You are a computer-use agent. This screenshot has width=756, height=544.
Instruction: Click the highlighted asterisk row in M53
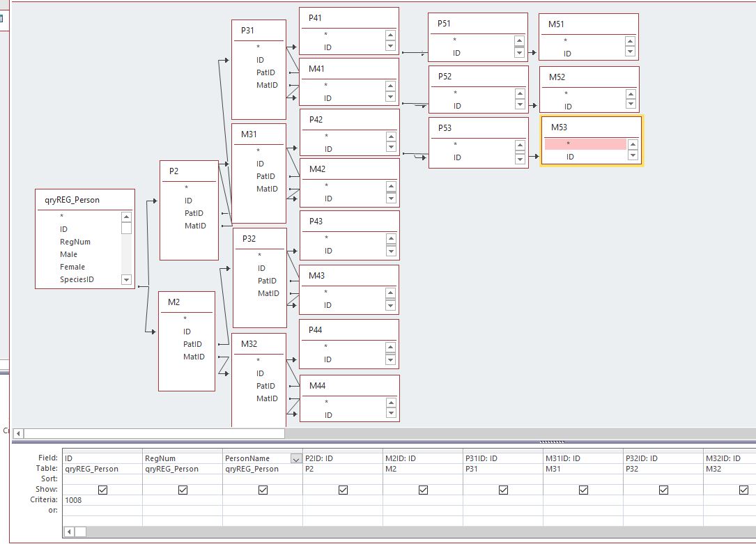(585, 143)
